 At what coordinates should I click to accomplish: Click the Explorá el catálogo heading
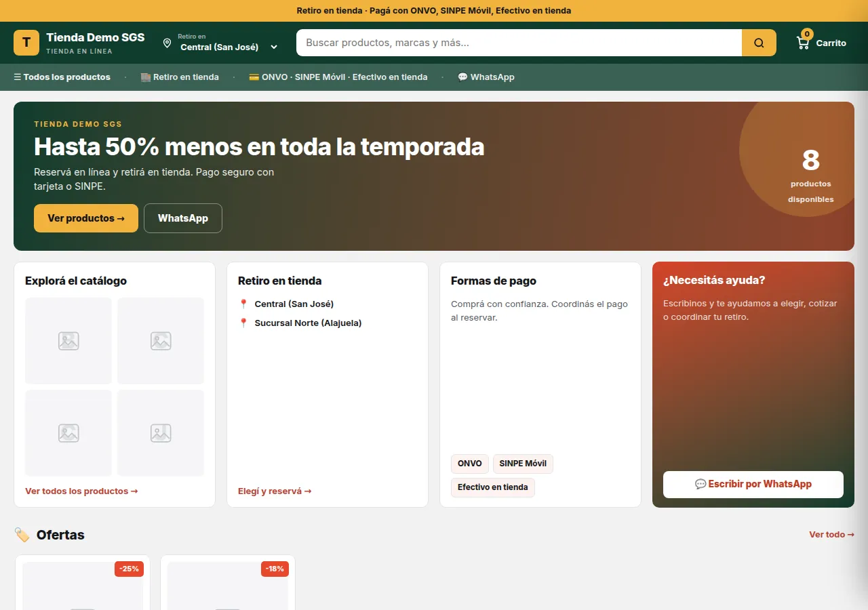click(x=76, y=281)
